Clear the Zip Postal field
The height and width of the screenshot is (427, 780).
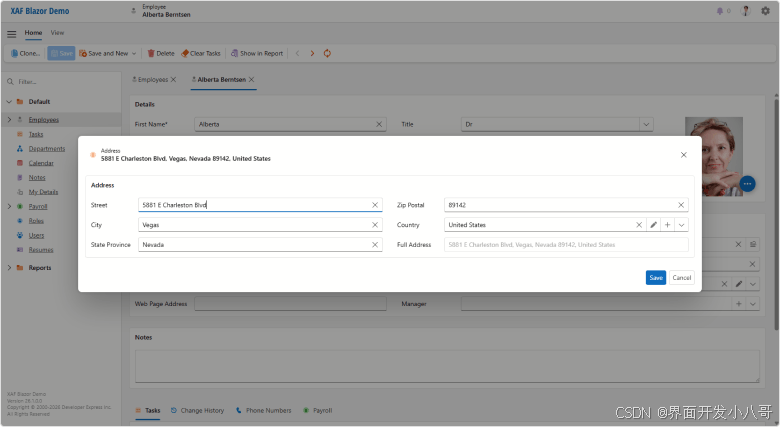pyautogui.click(x=681, y=205)
